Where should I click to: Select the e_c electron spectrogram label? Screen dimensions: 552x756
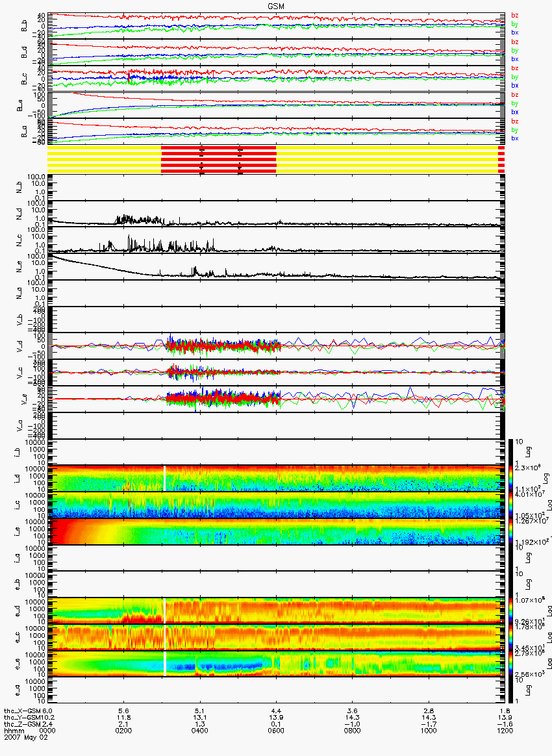[x=16, y=638]
